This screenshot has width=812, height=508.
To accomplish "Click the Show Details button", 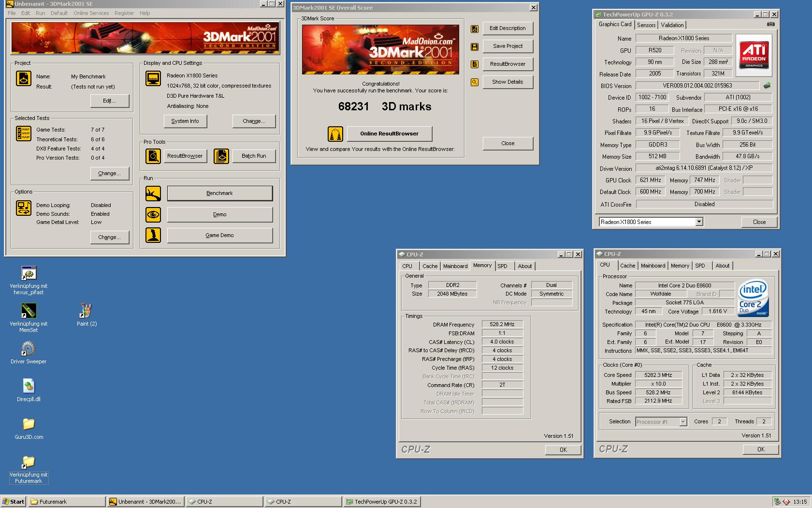I will click(507, 82).
